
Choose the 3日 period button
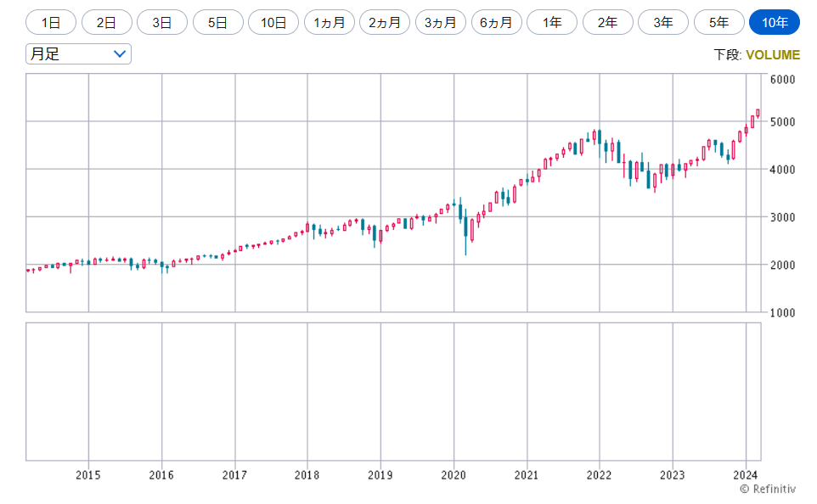coord(162,22)
